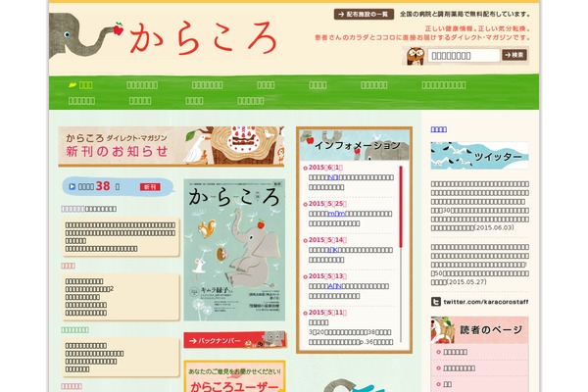Select the leaf-marked home item in green navigation
Screen dimensions: 588x392
(80, 85)
